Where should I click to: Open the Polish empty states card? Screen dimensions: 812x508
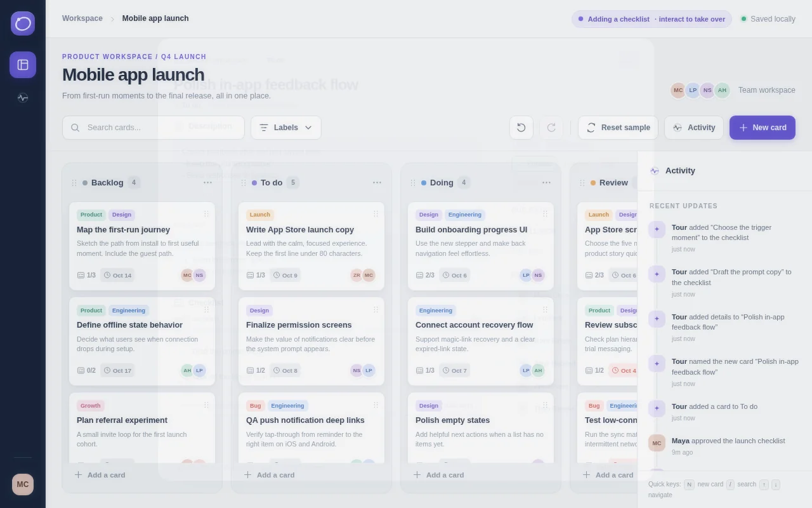[x=481, y=427]
